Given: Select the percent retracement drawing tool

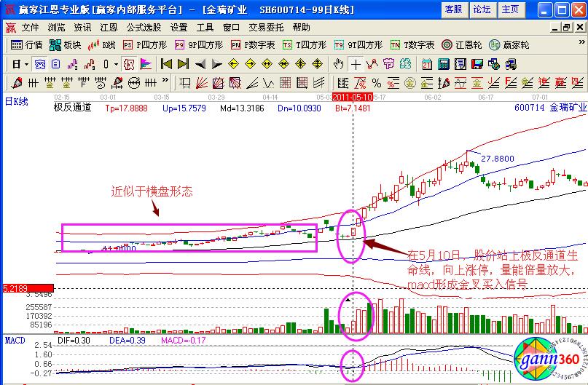Looking at the screenshot, I should coord(377,82).
